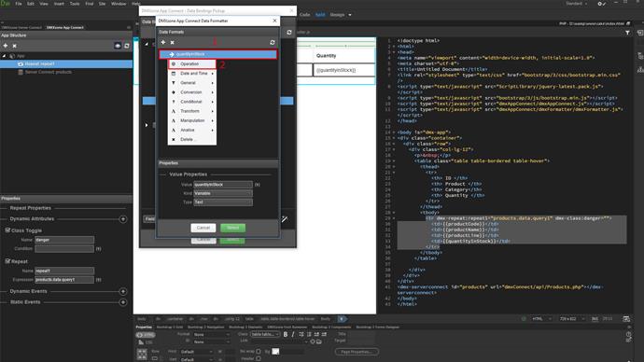Apply italic formatting in Properties inspector
Image resolution: width=644 pixels, height=362 pixels.
[293, 335]
